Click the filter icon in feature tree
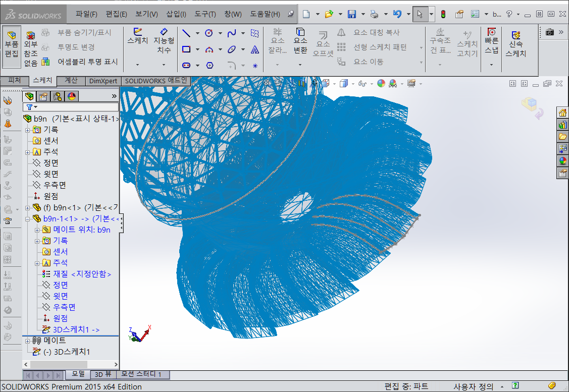Viewport: 569px width, 392px height. (x=29, y=107)
